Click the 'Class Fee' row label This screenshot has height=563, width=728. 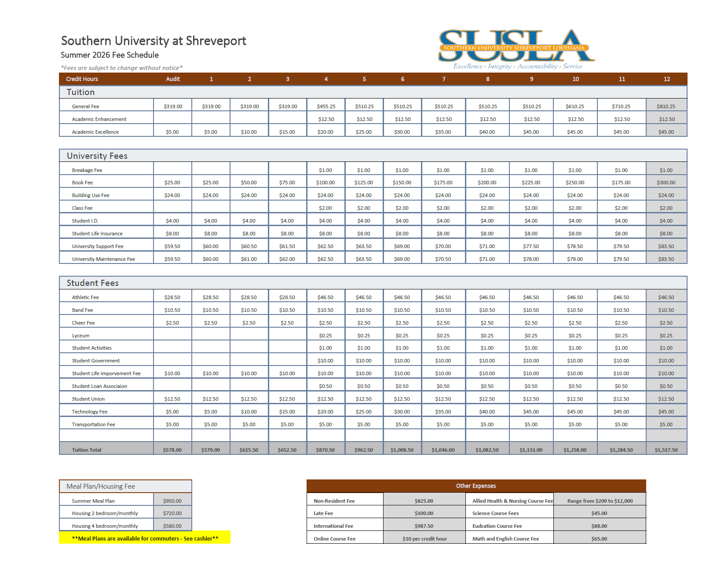tap(82, 208)
